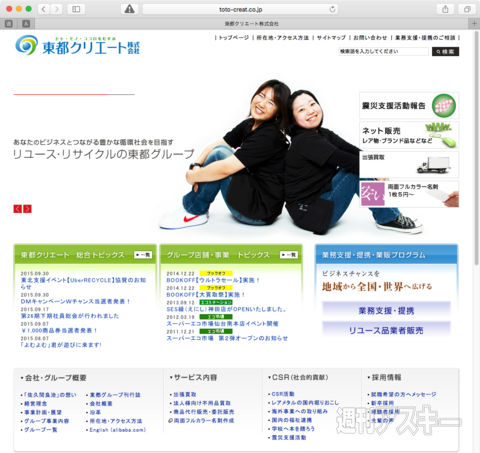Reload the page with refresh icon
The height and width of the screenshot is (453, 480).
pos(332,9)
